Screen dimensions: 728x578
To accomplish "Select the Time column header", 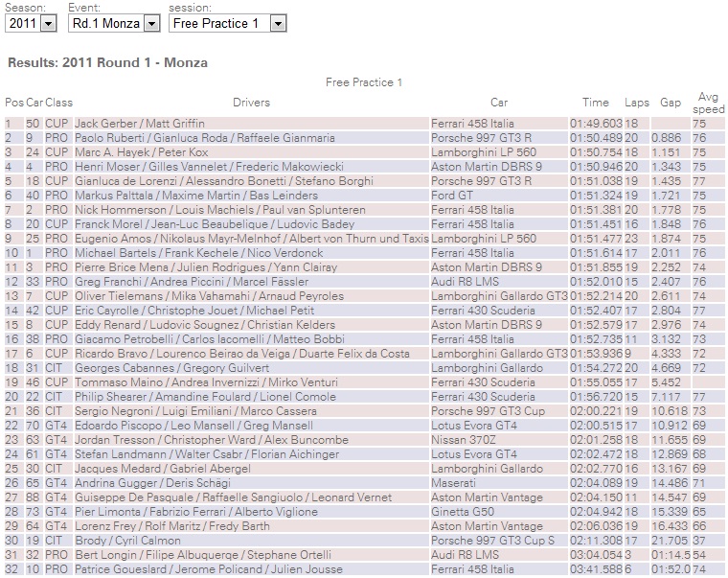I will point(595,103).
